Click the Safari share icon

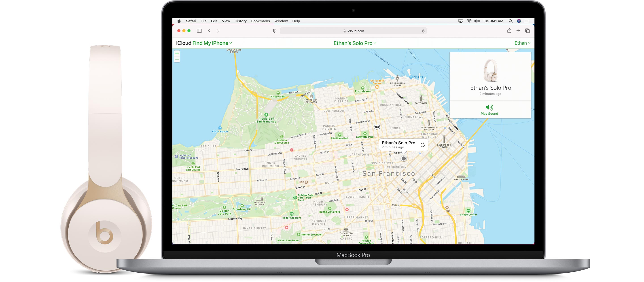click(x=509, y=31)
